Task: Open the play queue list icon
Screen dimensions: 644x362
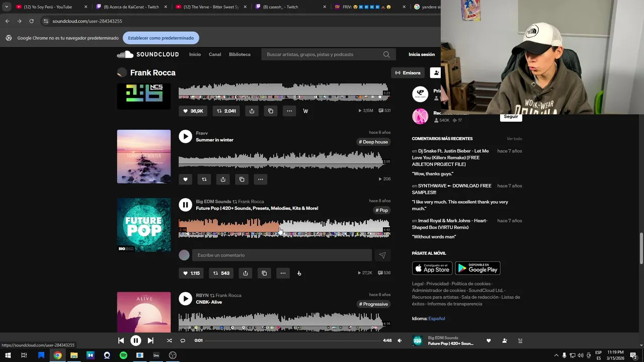Action: point(520,340)
